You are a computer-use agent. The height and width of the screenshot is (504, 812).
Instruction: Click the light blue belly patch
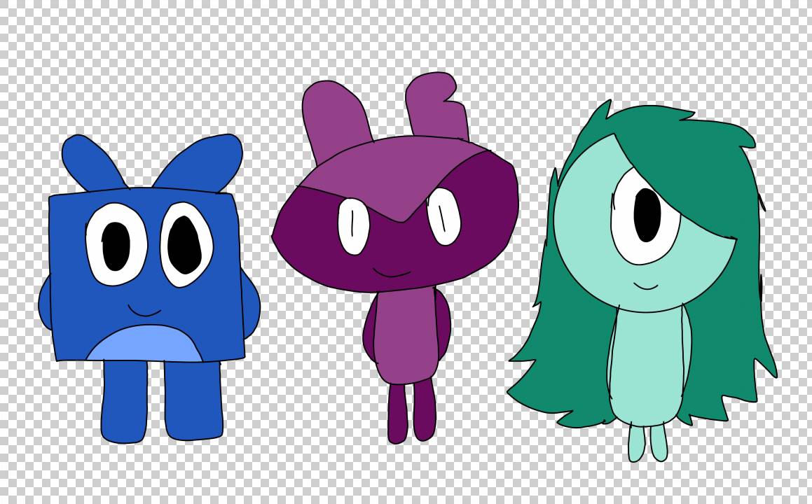[x=144, y=344]
